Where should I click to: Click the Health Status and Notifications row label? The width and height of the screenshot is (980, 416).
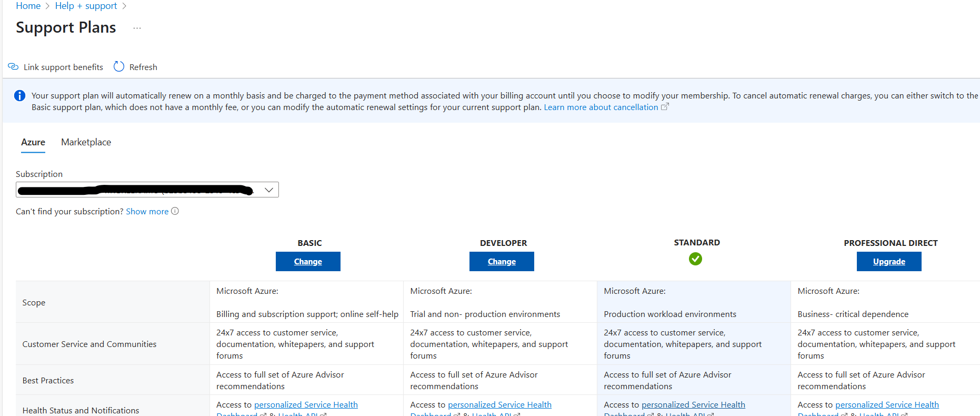click(81, 410)
